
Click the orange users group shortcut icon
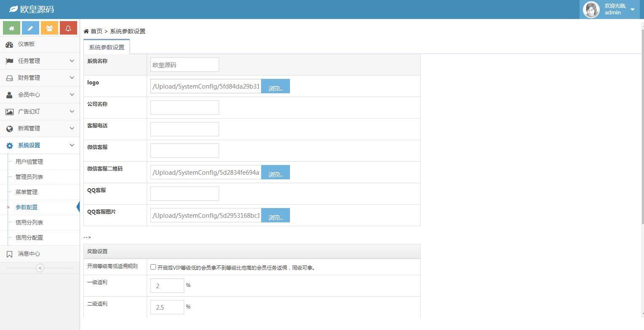coord(49,28)
